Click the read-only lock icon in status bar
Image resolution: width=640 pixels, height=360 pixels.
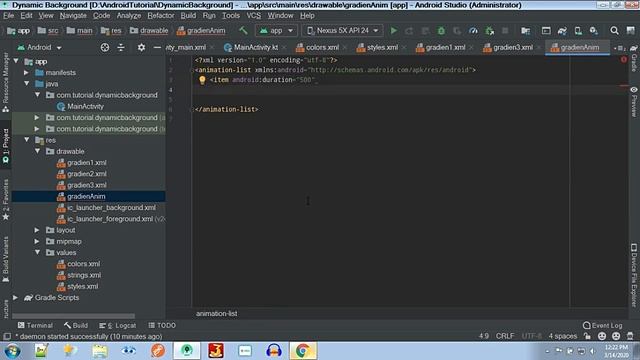point(587,336)
